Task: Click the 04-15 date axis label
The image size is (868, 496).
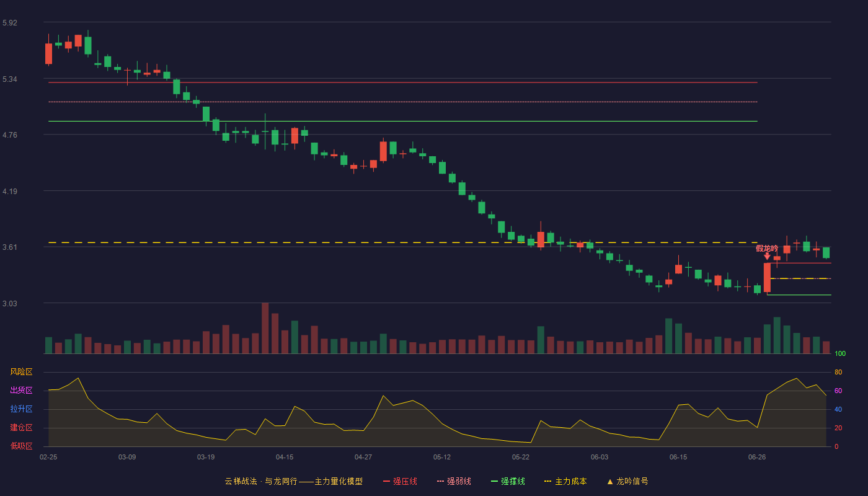Action: point(285,457)
